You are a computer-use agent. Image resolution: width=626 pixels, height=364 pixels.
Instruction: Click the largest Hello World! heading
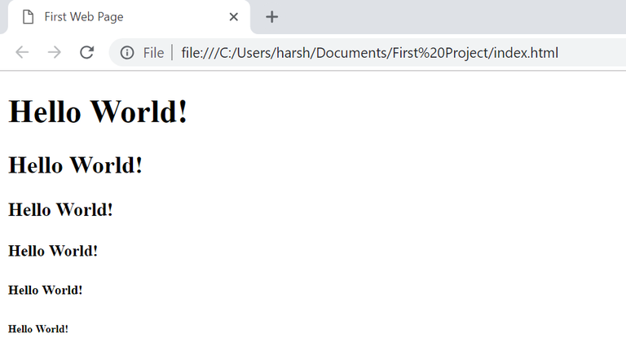pyautogui.click(x=98, y=112)
